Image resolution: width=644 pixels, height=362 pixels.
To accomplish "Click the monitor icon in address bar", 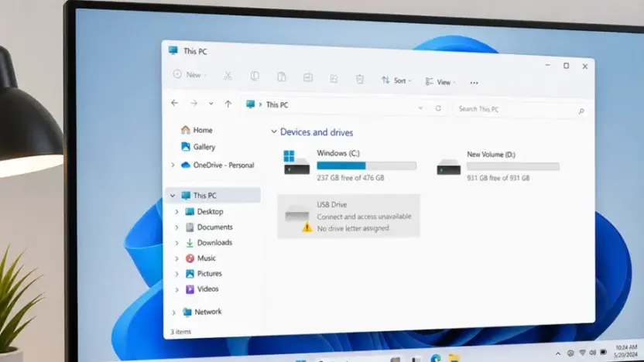I will click(250, 104).
